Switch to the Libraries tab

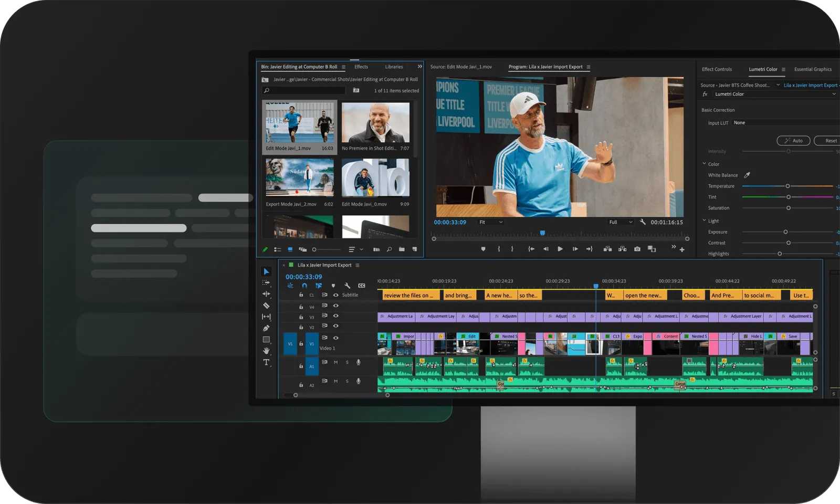coord(394,67)
